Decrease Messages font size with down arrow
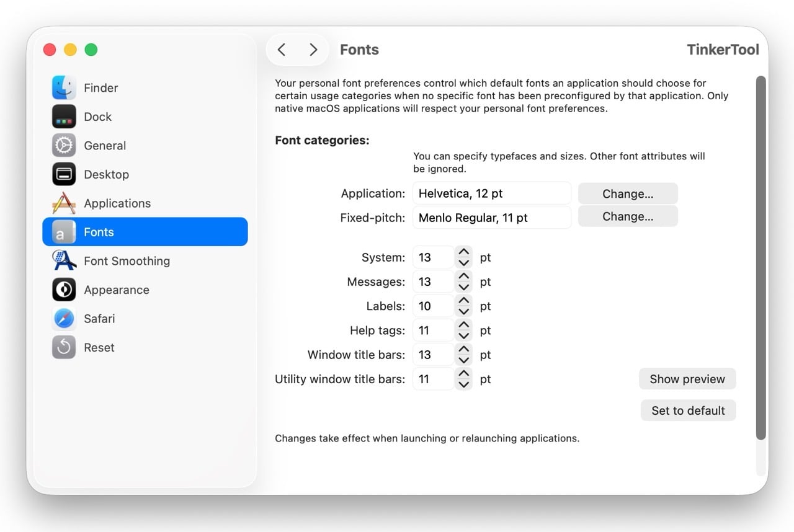 point(463,287)
